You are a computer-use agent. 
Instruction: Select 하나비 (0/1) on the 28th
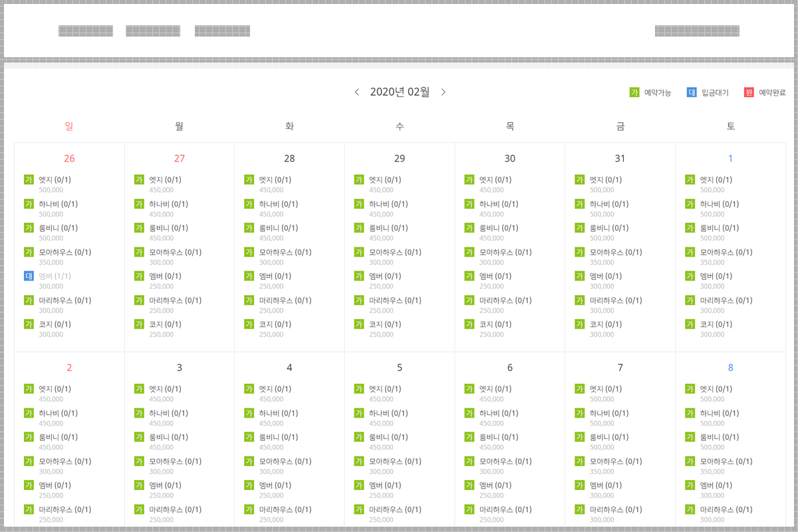[x=279, y=204]
